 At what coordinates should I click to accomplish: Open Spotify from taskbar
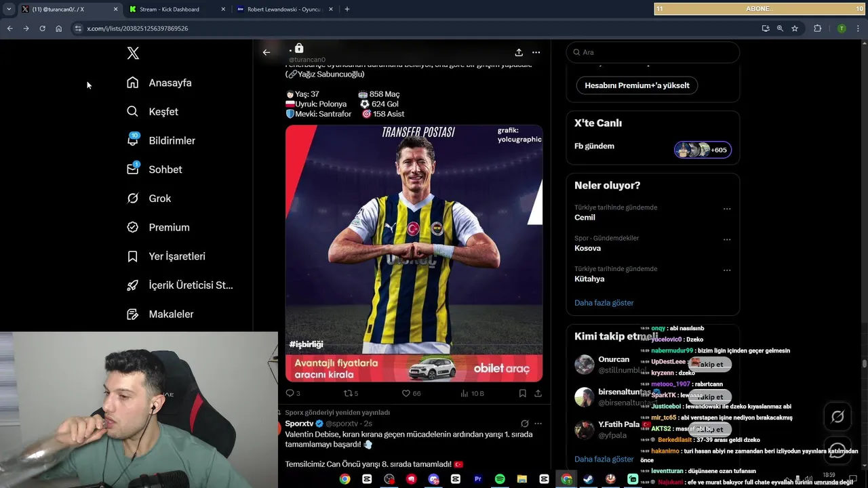pyautogui.click(x=500, y=479)
